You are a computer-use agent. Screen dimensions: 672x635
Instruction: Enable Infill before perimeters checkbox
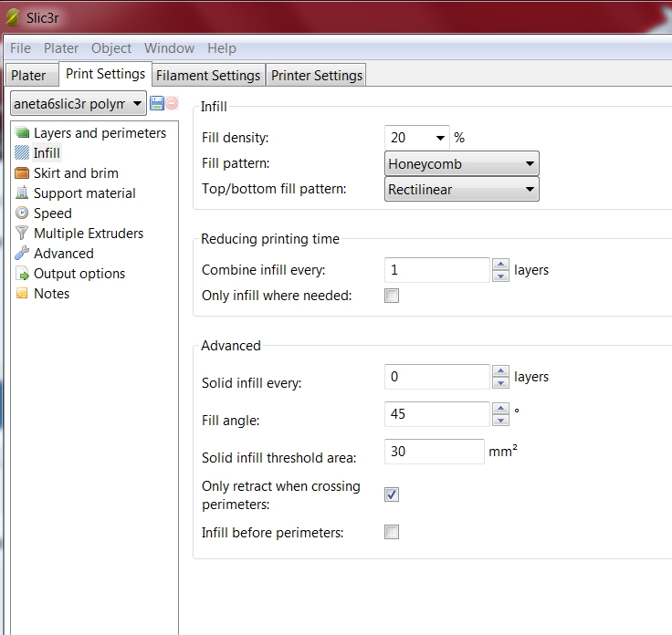pos(392,532)
